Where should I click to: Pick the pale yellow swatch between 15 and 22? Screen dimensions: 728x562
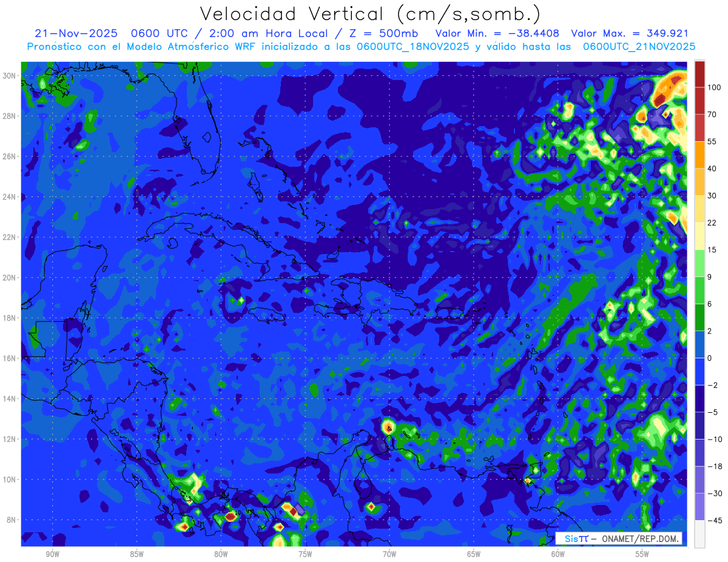699,236
